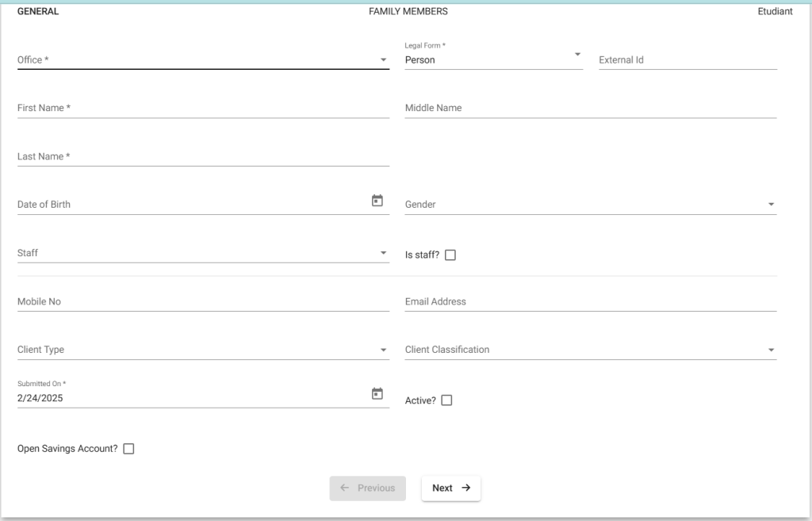The width and height of the screenshot is (812, 521).
Task: Enable the Is staff? checkbox
Action: click(x=450, y=255)
